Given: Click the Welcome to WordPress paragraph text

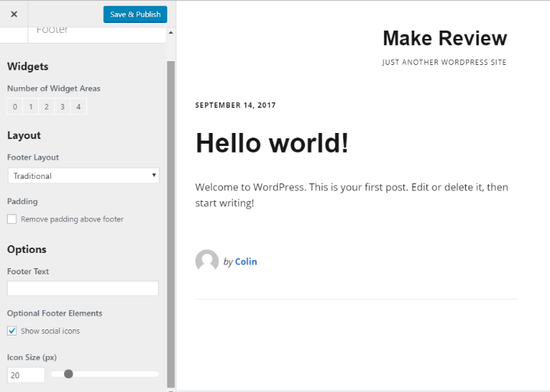Looking at the screenshot, I should 351,195.
